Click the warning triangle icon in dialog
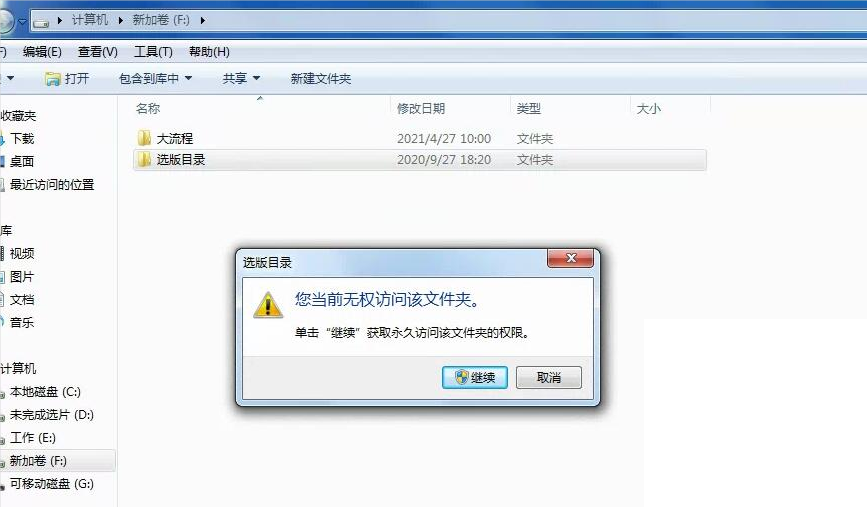 point(268,305)
